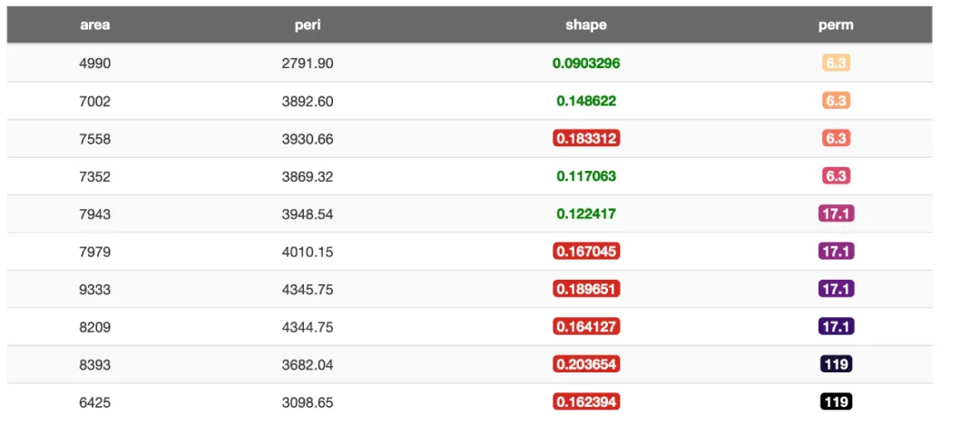The height and width of the screenshot is (426, 980).
Task: Pick green shape value 0.148622
Action: coord(586,101)
